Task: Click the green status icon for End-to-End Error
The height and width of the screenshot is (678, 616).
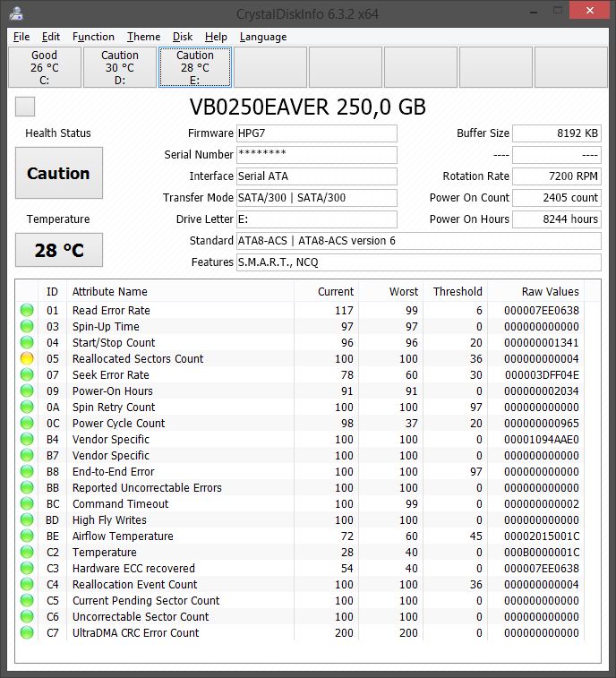Action: click(27, 471)
